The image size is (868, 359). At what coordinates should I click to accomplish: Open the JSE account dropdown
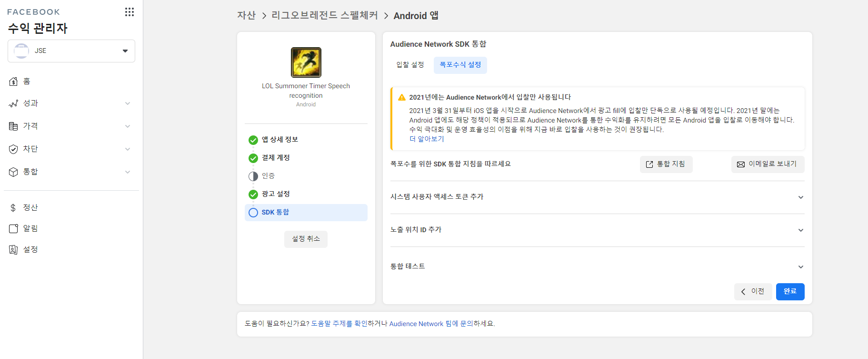pos(71,51)
